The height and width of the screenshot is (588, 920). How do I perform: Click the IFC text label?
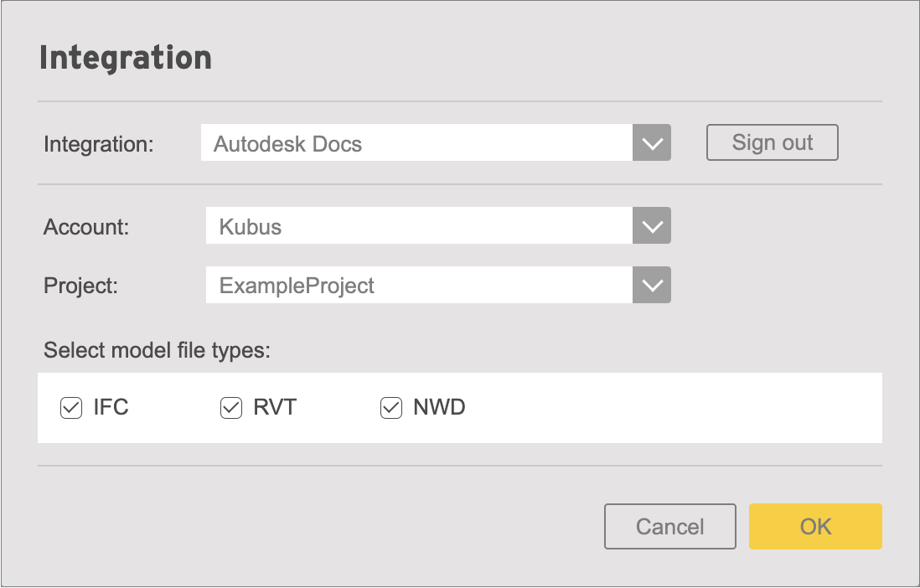click(111, 407)
